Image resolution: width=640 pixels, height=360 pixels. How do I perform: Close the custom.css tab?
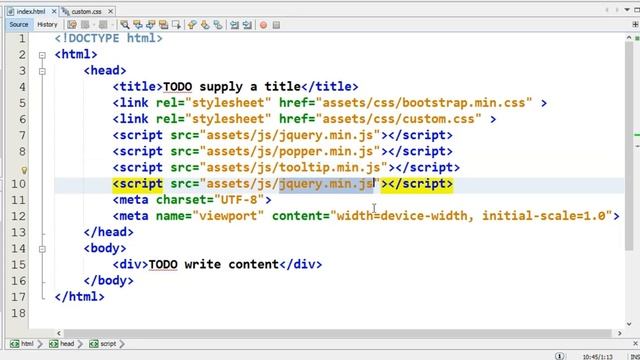click(110, 11)
